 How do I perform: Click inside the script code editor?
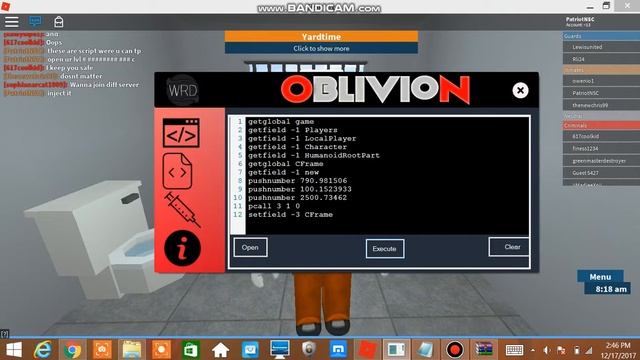(x=387, y=176)
